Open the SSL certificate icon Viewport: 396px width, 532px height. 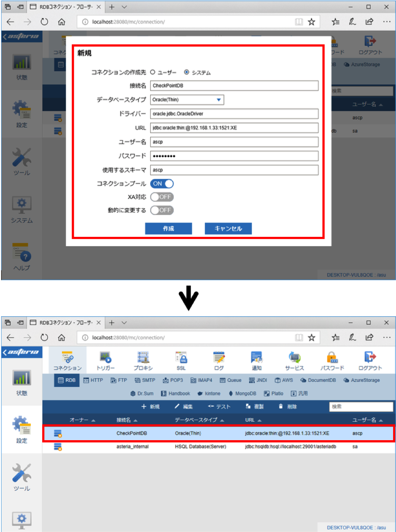click(x=181, y=360)
